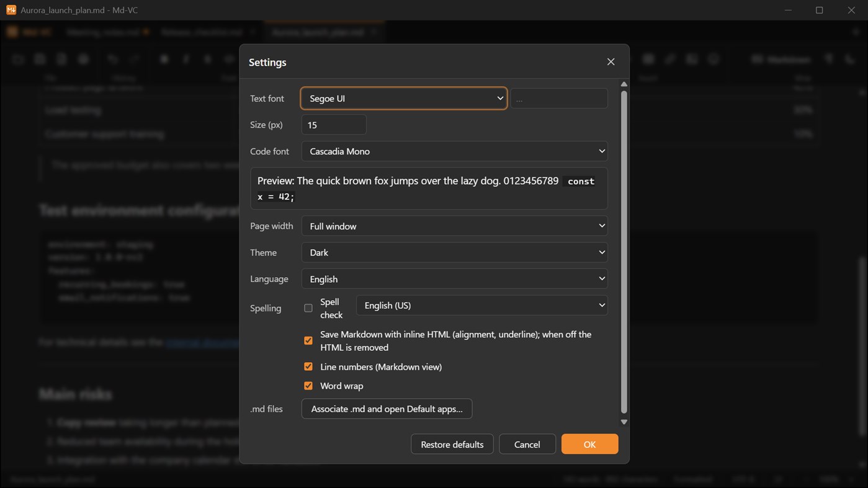Cancel the Settings dialog
The image size is (868, 488).
point(527,444)
